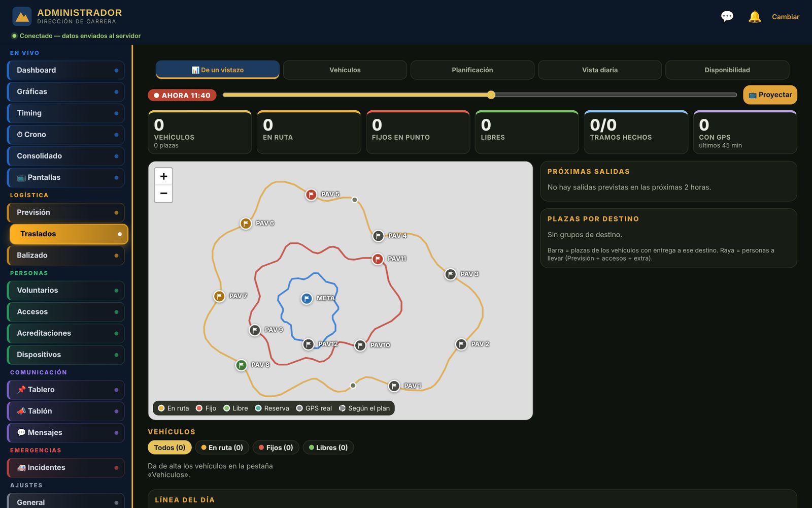Select the PAV 9 flag marker

coord(255,330)
